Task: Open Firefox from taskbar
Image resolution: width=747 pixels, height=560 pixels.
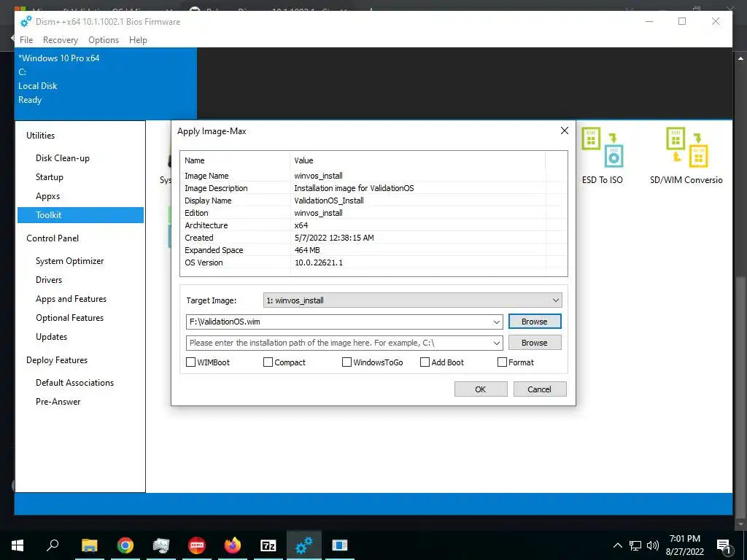Action: [x=233, y=545]
